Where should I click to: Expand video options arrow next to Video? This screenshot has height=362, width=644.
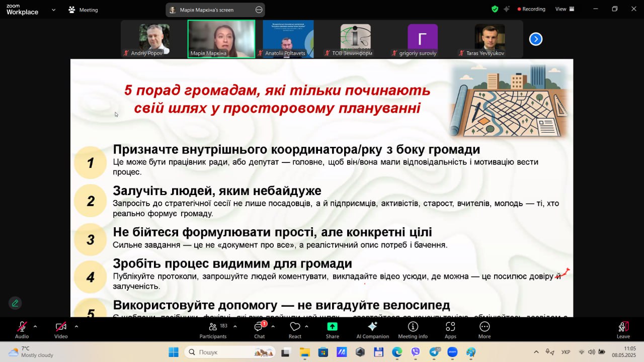[x=76, y=326]
